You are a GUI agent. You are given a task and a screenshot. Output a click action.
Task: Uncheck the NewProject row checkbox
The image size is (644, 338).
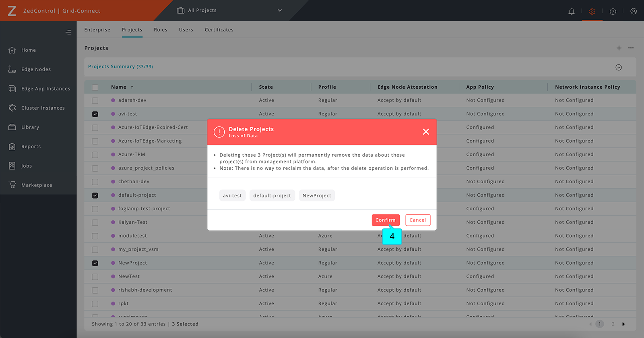95,263
